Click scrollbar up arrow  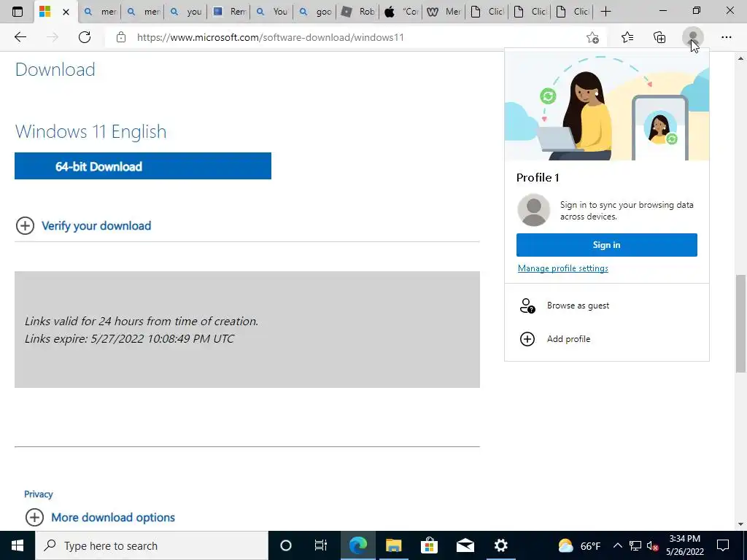(x=741, y=59)
